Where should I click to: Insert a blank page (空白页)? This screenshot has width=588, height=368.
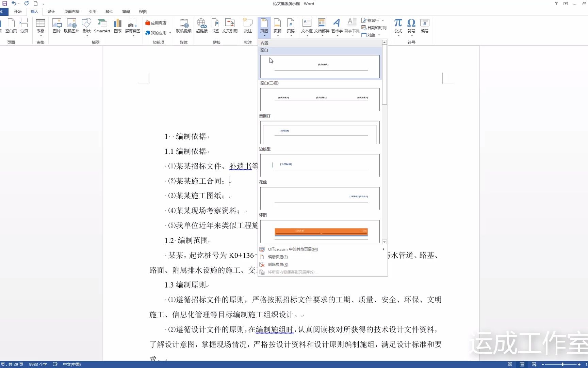tap(11, 26)
